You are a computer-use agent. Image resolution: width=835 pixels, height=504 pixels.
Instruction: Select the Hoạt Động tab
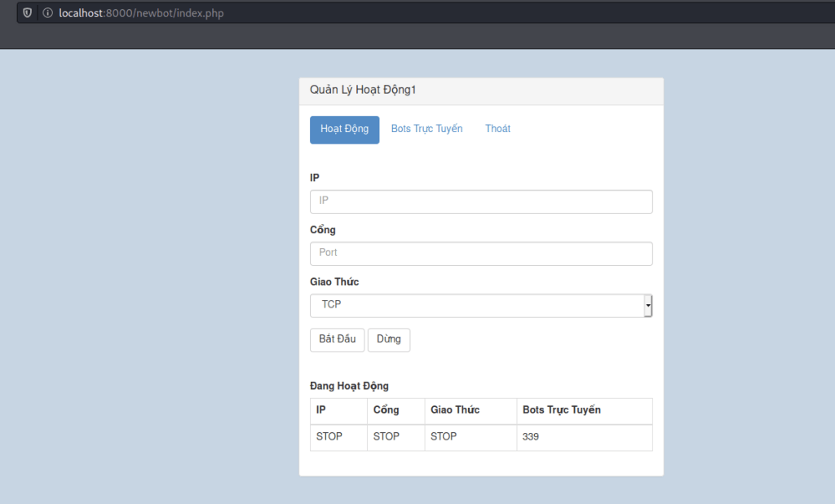[344, 130]
